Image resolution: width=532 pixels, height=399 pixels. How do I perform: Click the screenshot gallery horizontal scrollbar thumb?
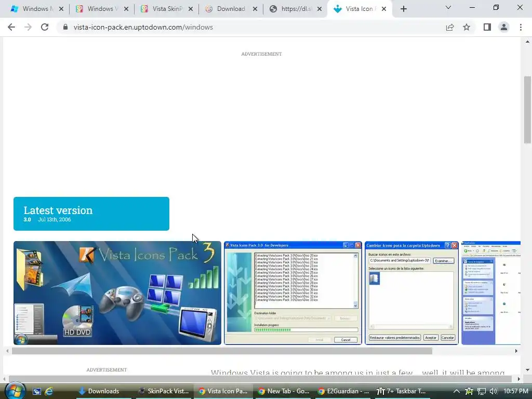pos(222,351)
